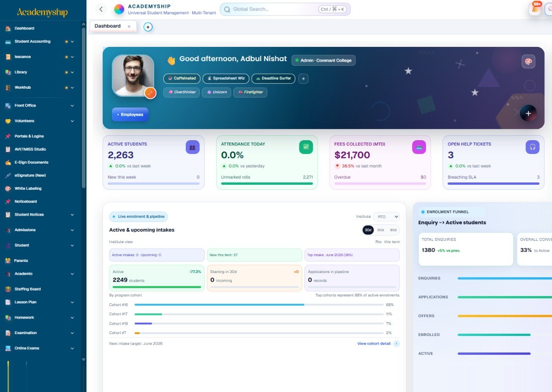
Task: Click the Unmarked rolls green progress bar
Action: [267, 183]
